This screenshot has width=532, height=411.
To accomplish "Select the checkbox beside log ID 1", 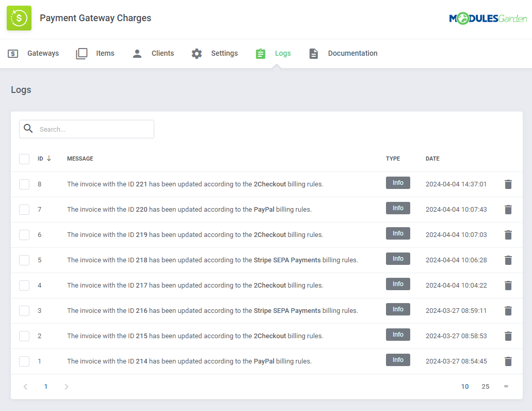I will coord(24,361).
